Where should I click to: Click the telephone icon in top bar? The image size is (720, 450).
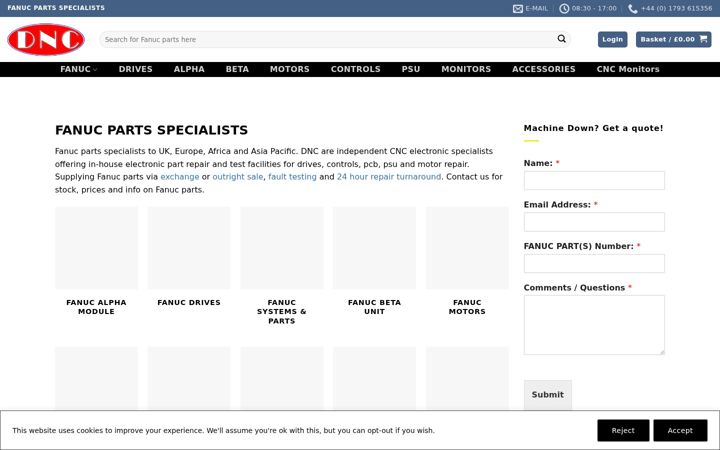coord(633,9)
